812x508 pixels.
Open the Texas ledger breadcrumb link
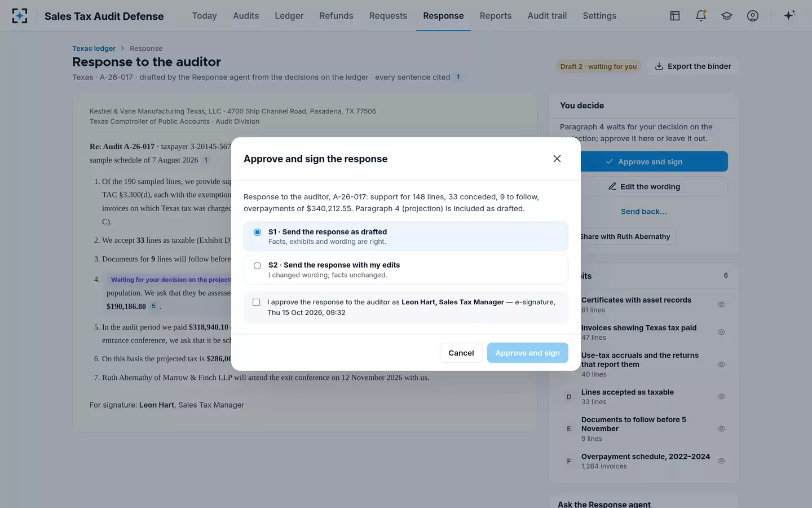[x=94, y=49]
